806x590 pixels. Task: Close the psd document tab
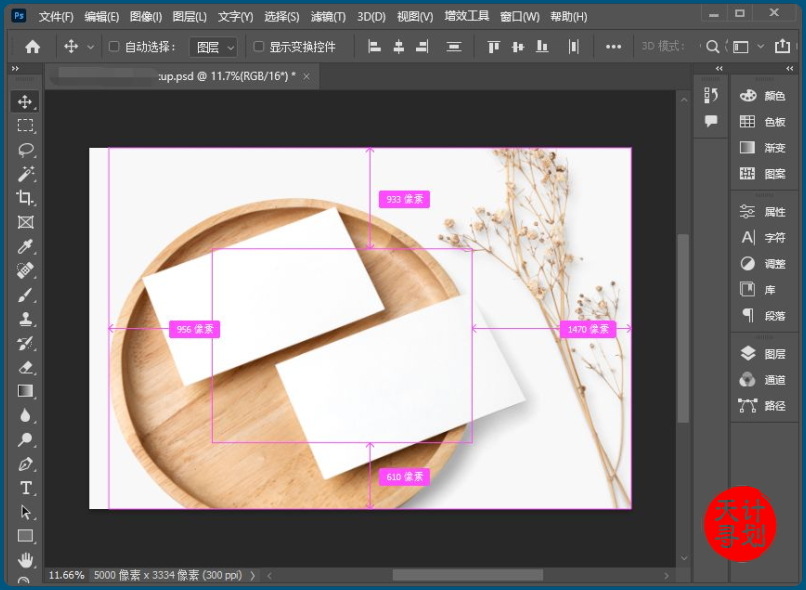pos(306,77)
